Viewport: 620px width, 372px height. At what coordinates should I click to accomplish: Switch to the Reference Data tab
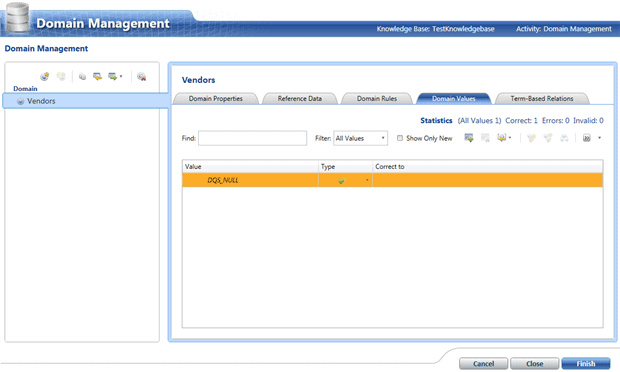300,98
